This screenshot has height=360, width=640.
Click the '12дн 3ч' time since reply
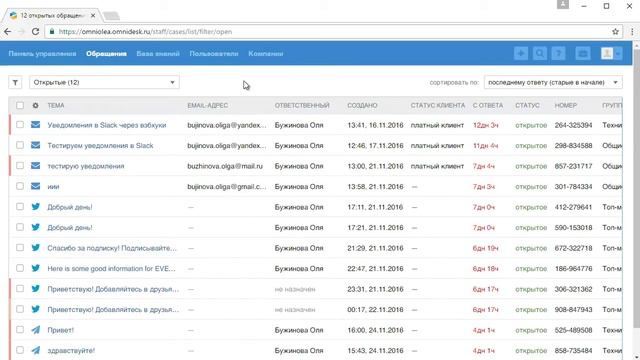[485, 125]
